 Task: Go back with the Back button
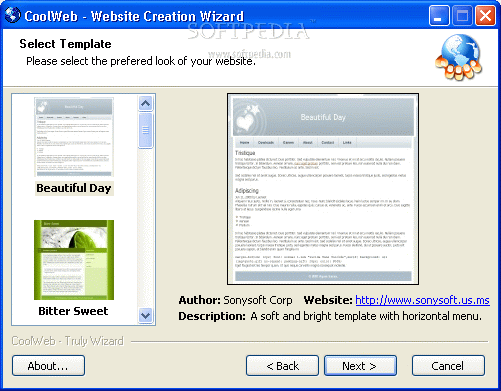pyautogui.click(x=282, y=366)
